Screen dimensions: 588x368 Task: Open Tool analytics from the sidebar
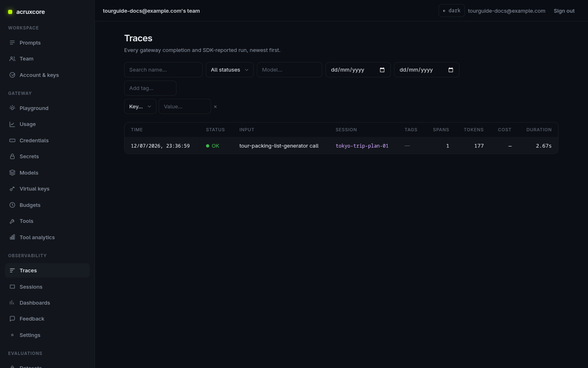(37, 238)
